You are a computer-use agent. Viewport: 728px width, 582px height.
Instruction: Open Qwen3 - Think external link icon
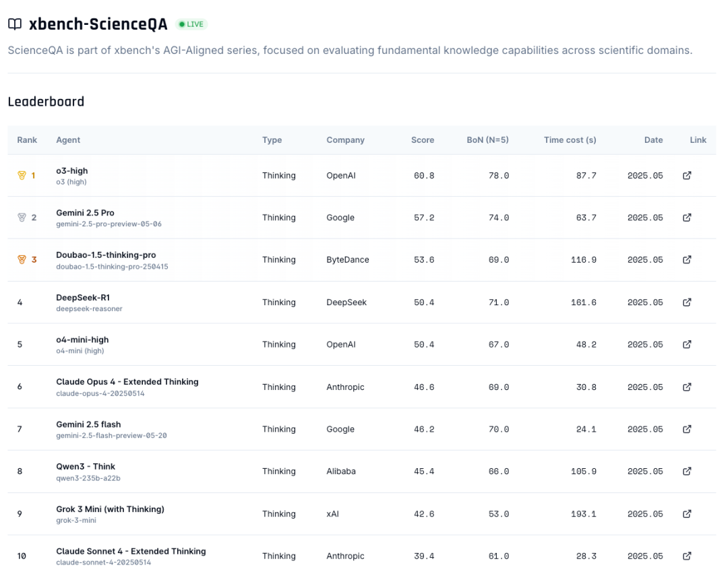[x=687, y=472]
